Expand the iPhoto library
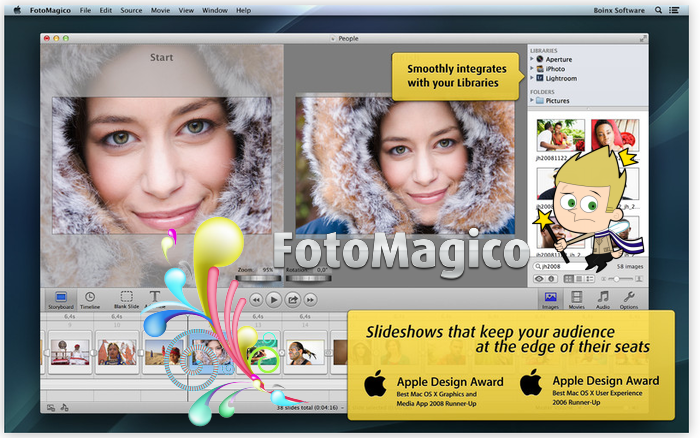Viewport: 700px width, 438px height. [532, 68]
